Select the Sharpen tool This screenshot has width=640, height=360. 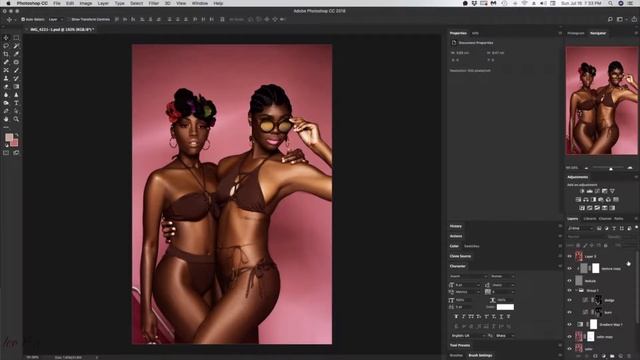[x=16, y=95]
